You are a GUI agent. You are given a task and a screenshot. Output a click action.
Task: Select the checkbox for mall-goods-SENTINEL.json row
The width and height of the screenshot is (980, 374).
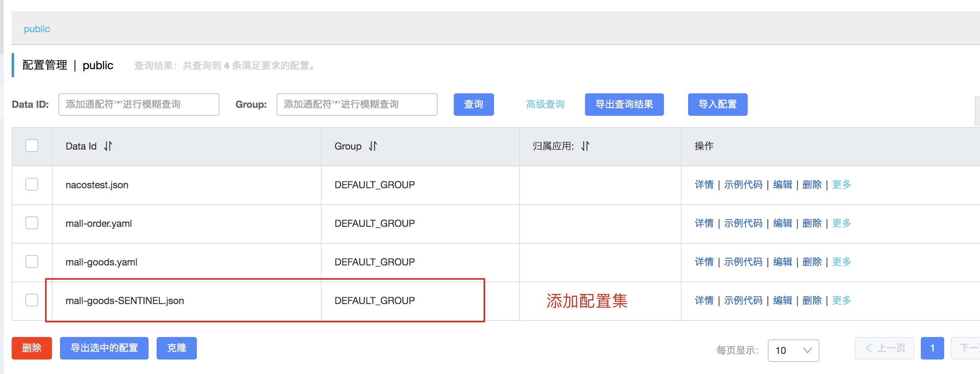pos(31,300)
